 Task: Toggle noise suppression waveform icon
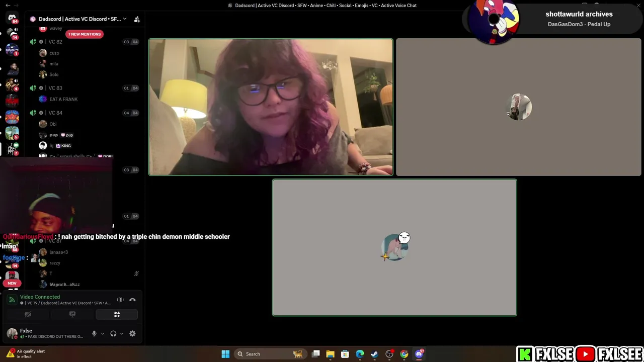pyautogui.click(x=120, y=300)
